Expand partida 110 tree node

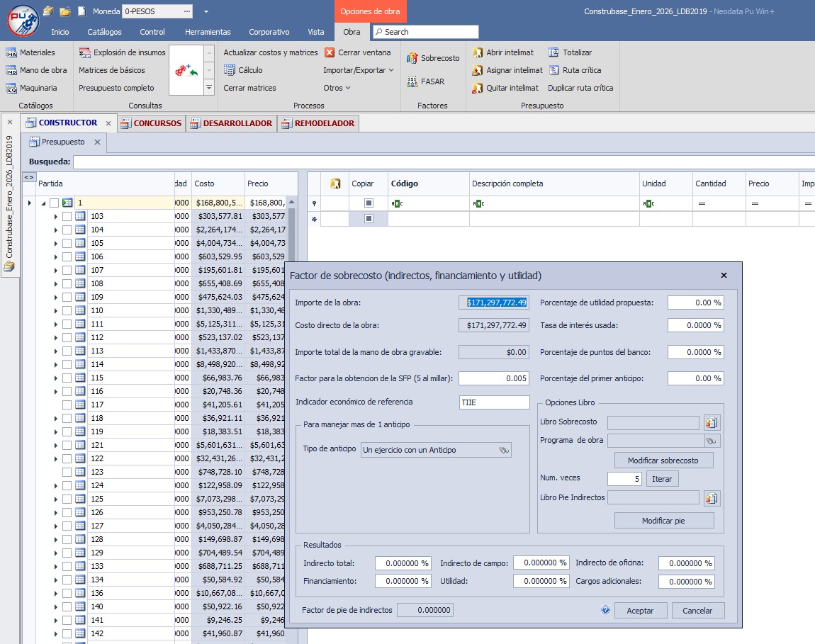point(55,311)
